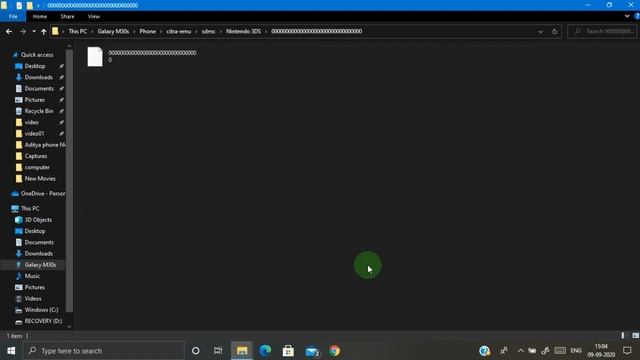The image size is (640, 360).
Task: Open 3D Objects under This PC
Action: pyautogui.click(x=38, y=220)
